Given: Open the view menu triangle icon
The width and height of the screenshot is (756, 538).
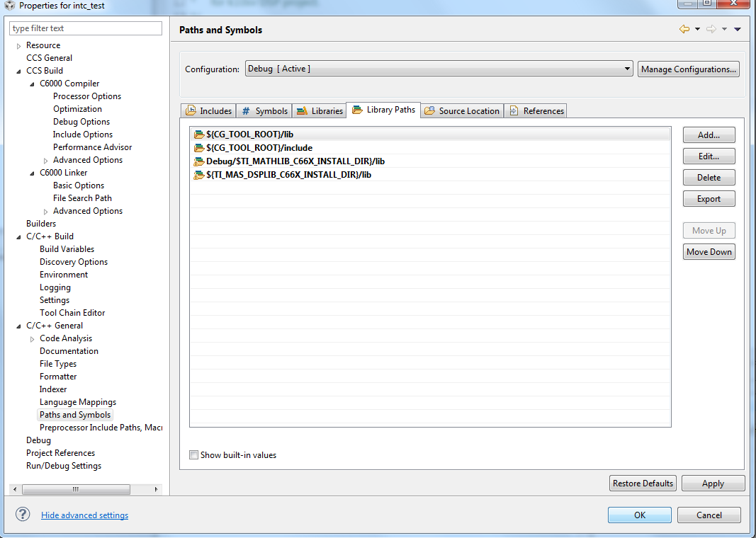Looking at the screenshot, I should (737, 30).
